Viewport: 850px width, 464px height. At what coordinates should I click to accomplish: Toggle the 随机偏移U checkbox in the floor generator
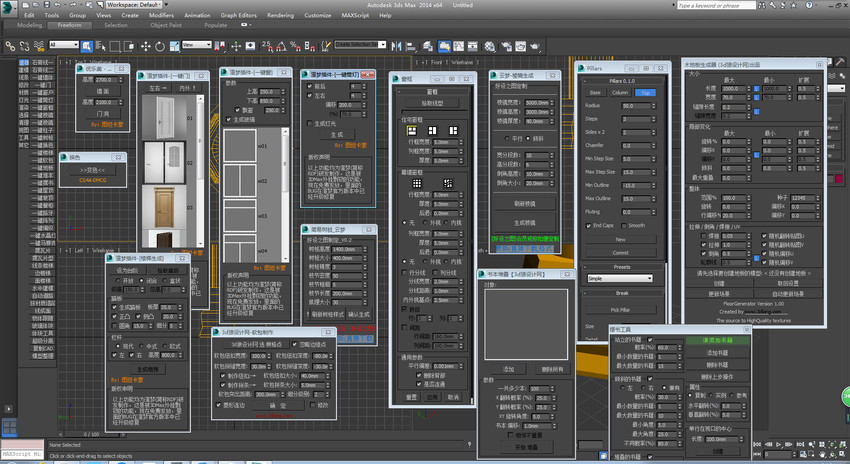pyautogui.click(x=764, y=253)
